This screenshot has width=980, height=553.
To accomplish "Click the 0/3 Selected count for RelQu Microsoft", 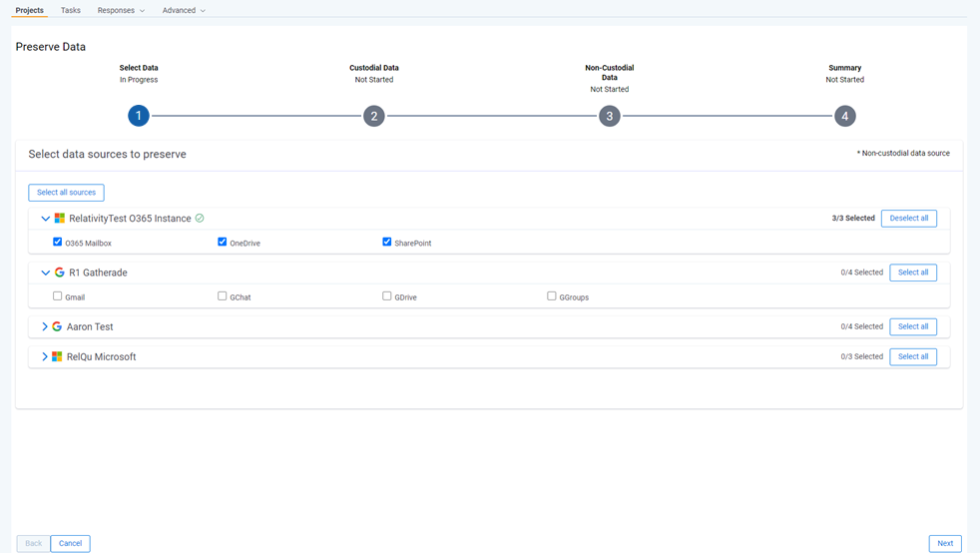I will click(862, 356).
